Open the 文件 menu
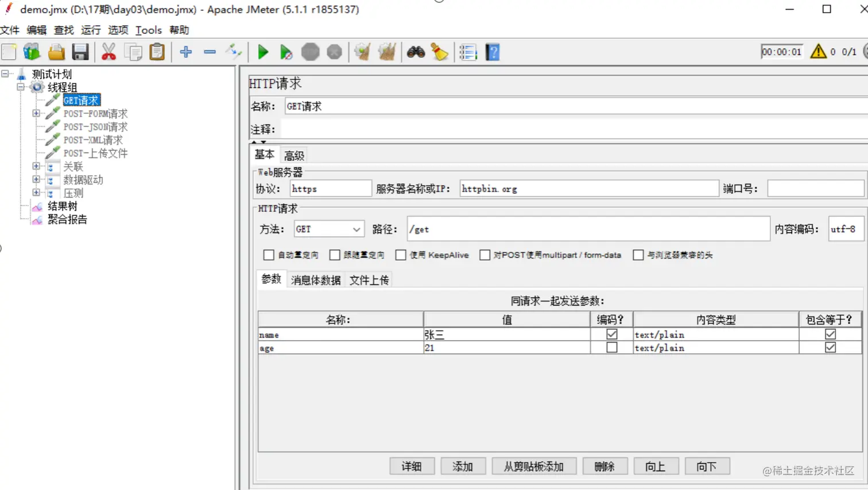 (10, 30)
